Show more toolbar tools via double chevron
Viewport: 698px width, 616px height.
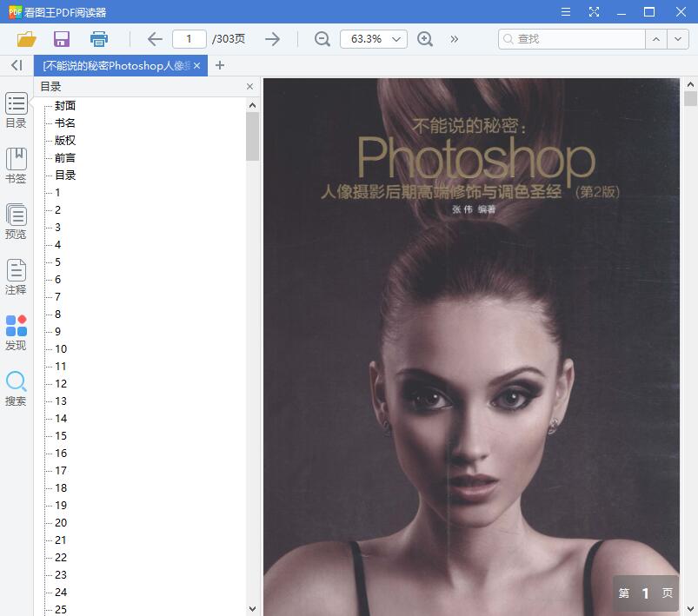454,39
